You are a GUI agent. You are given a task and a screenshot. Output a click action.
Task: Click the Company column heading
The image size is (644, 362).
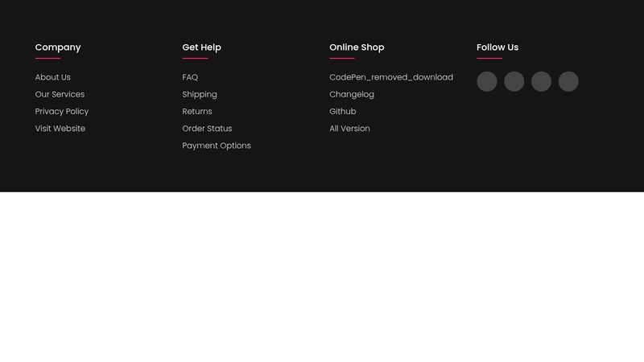58,47
